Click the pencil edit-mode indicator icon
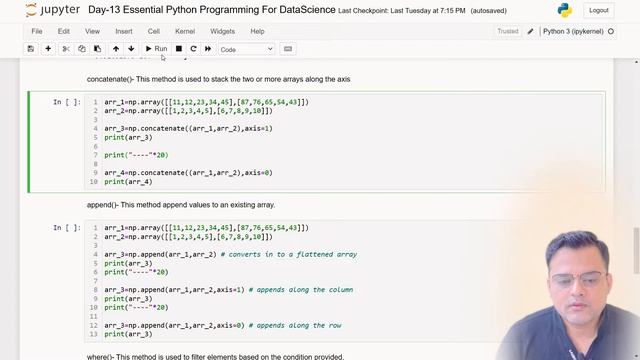This screenshot has width=640, height=360. (x=530, y=31)
